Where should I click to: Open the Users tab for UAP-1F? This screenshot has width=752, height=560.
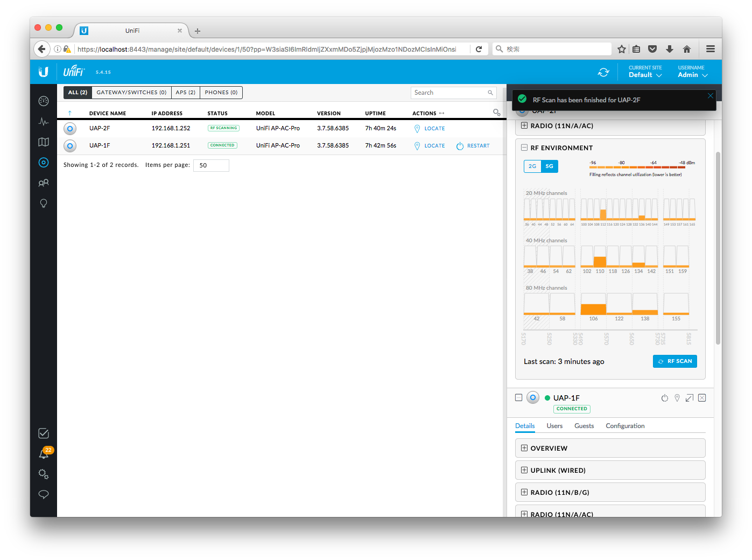(x=554, y=426)
